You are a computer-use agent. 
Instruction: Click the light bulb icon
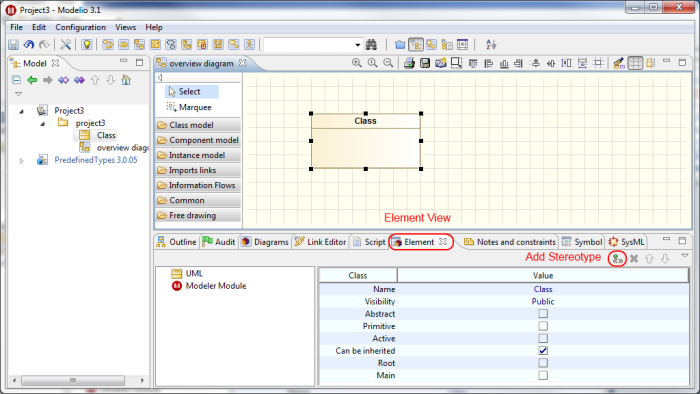point(87,45)
